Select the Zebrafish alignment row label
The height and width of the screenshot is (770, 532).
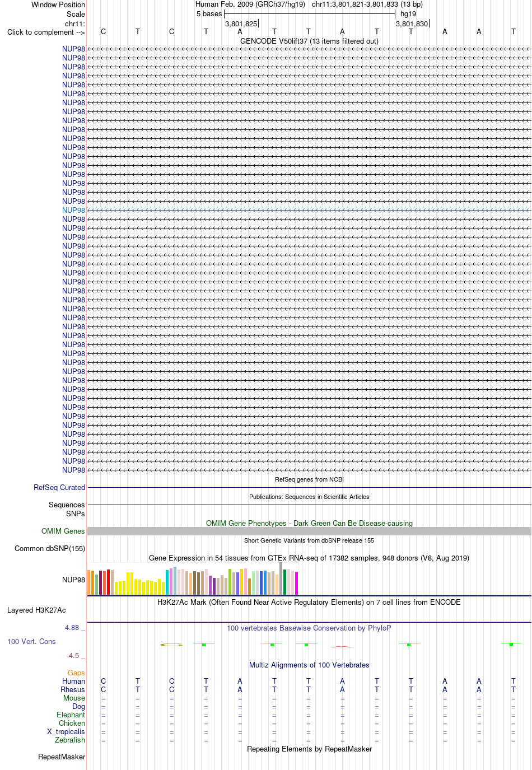tap(70, 740)
